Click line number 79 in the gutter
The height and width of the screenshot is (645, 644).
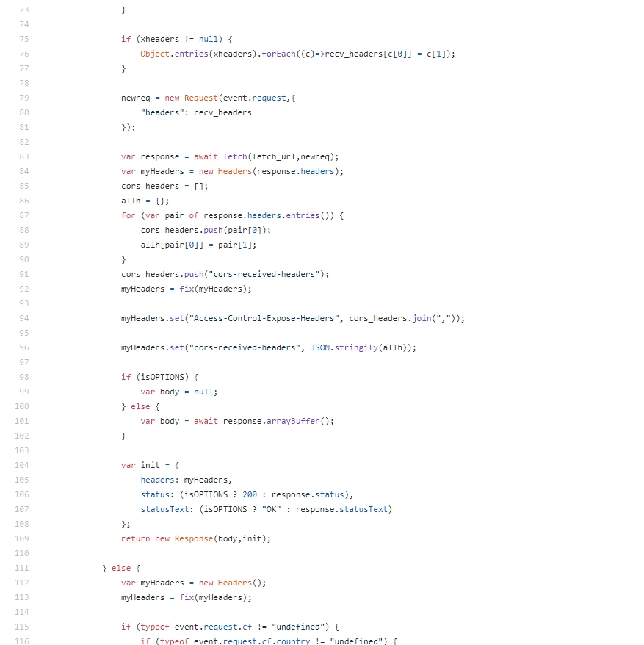23,98
